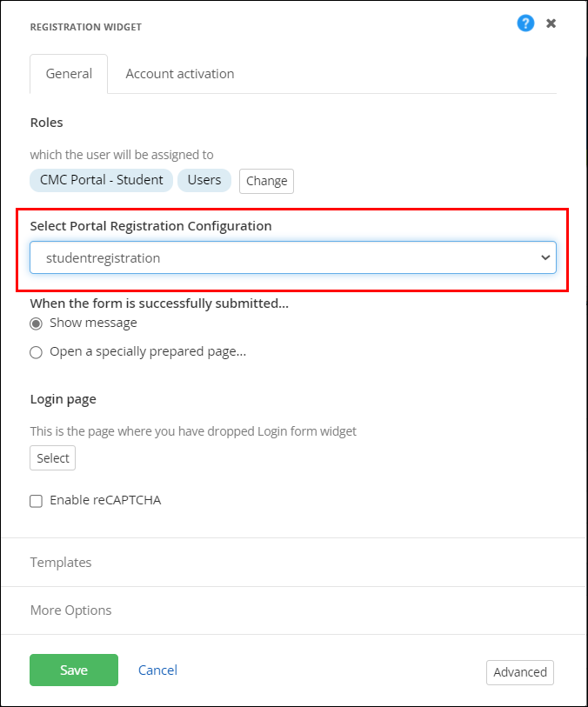Screen dimensions: 588x707
Task: Enable the reCAPTCHA checkbox
Action: [x=37, y=501]
